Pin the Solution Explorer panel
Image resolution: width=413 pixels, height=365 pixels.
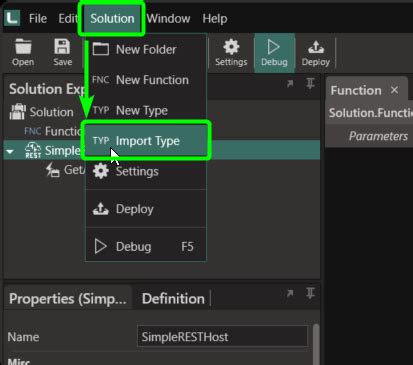[310, 83]
